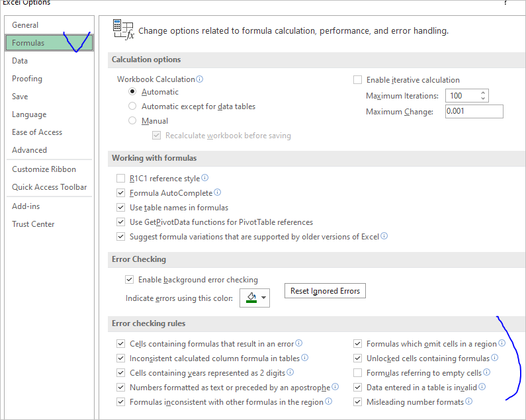The image size is (526, 420).
Task: Click info icon next to Workbook Calculation
Action: pos(200,79)
